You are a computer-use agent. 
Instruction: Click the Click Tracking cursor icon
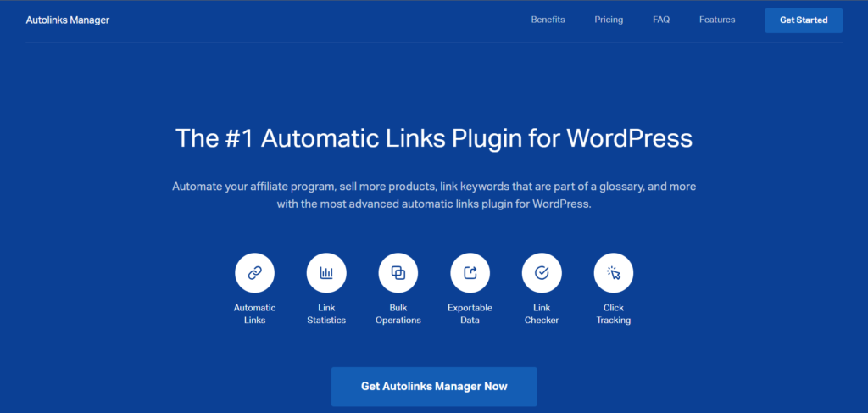click(x=614, y=273)
